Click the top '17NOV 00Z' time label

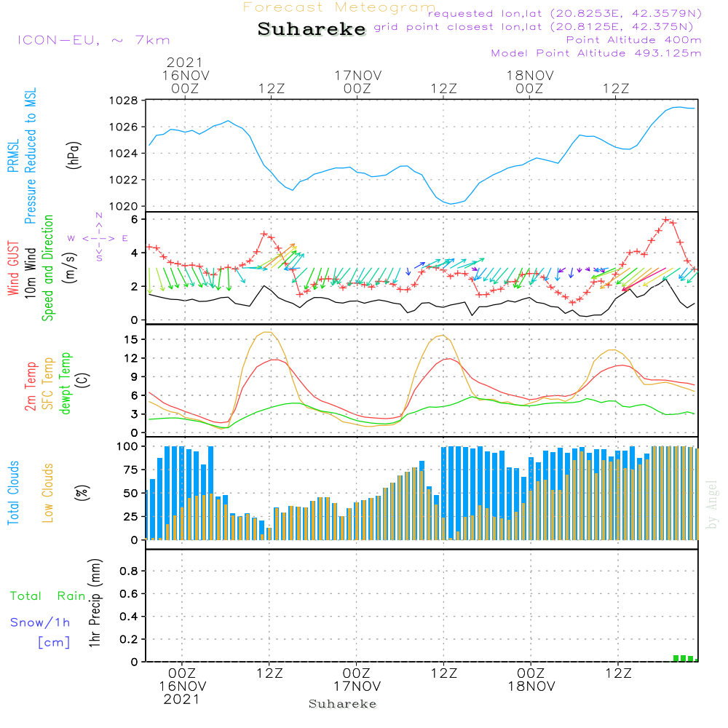pyautogui.click(x=357, y=82)
